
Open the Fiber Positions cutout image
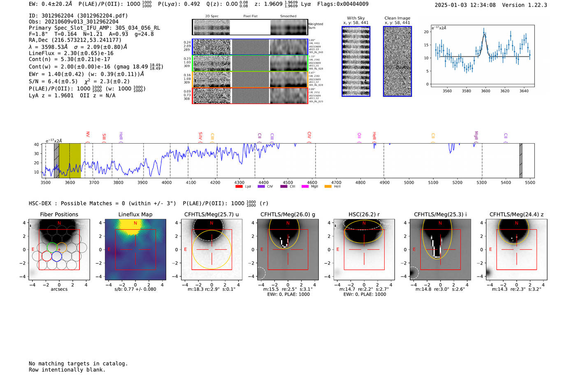pos(59,249)
